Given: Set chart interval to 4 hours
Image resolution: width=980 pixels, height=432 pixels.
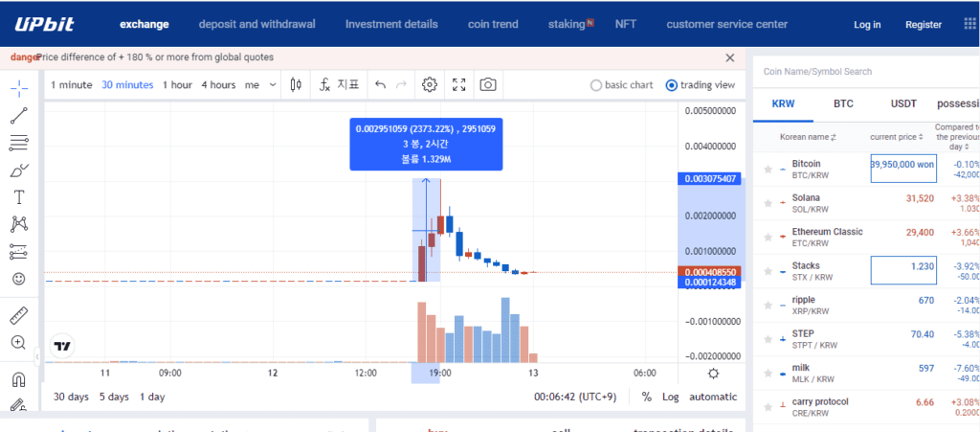Looking at the screenshot, I should pos(218,85).
